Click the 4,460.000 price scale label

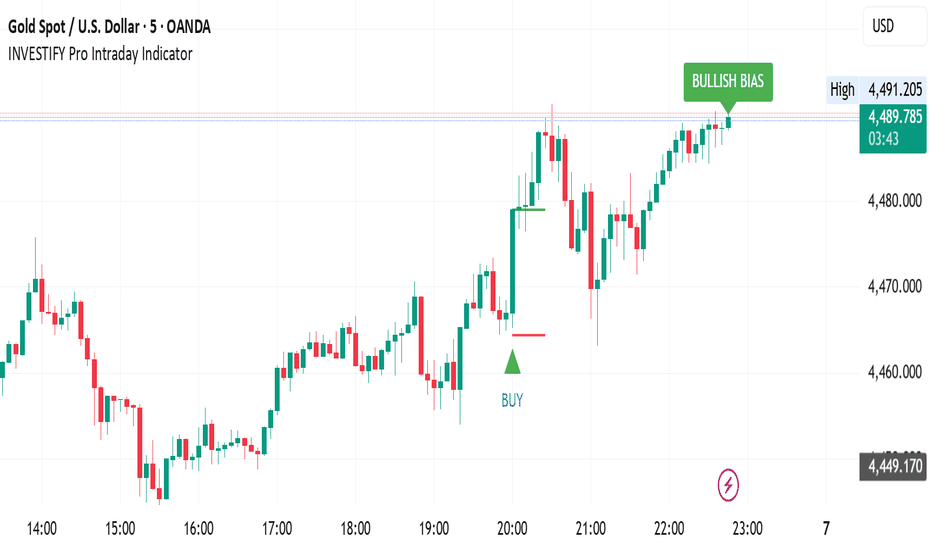[895, 373]
